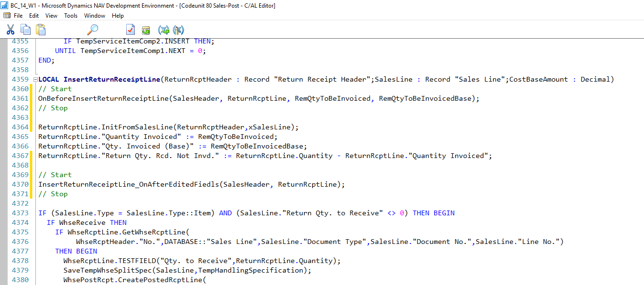Open the File menu
This screenshot has height=285, width=644.
[17, 15]
